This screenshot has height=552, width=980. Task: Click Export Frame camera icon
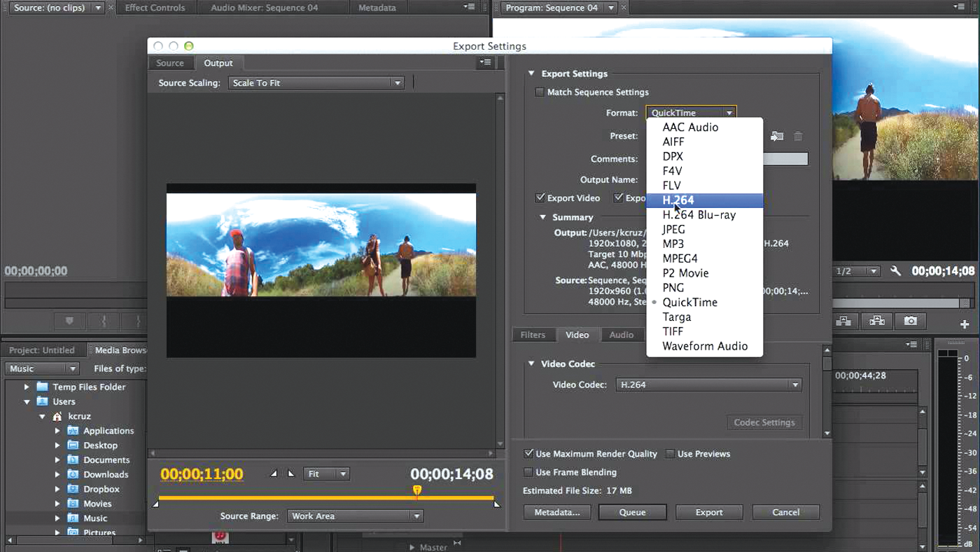[x=910, y=321]
